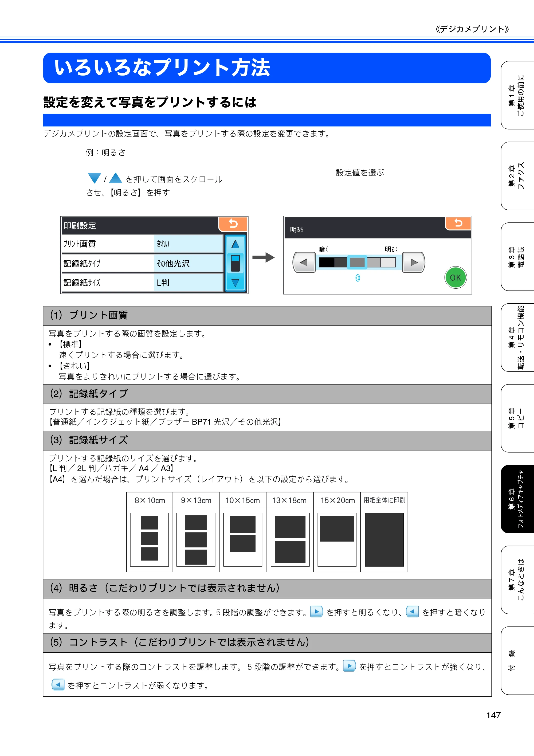Screen dimensions: 534x756
Task: Click the orange back icon in 明るさ panel
Action: pyautogui.click(x=458, y=223)
